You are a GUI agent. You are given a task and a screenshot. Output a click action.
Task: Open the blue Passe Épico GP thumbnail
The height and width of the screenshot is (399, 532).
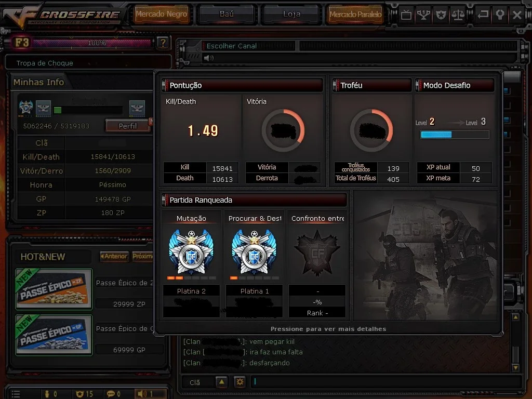[54, 335]
